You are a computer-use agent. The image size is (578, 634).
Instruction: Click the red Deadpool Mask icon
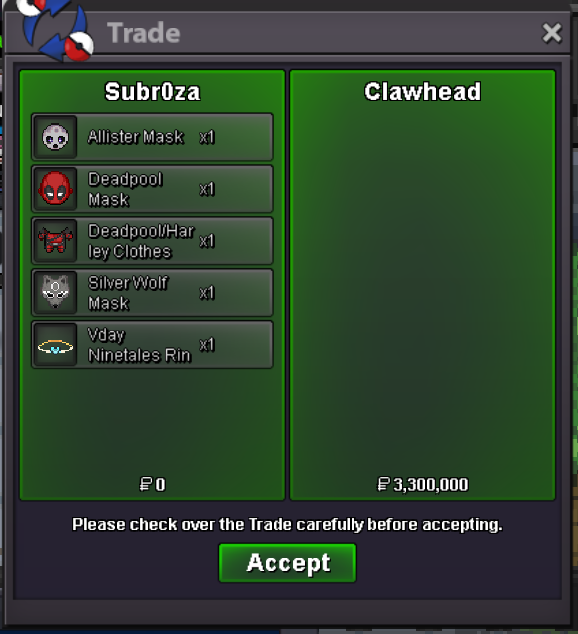[55, 189]
